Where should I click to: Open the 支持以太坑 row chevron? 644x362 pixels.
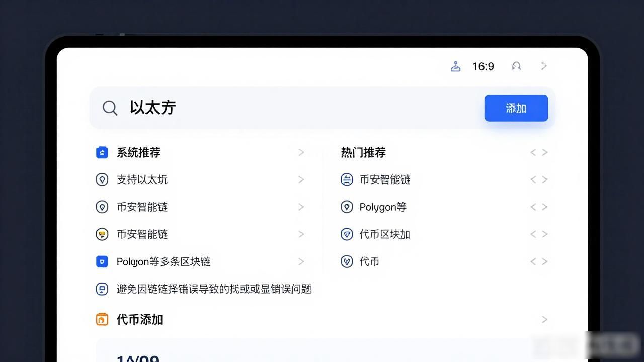pos(301,179)
